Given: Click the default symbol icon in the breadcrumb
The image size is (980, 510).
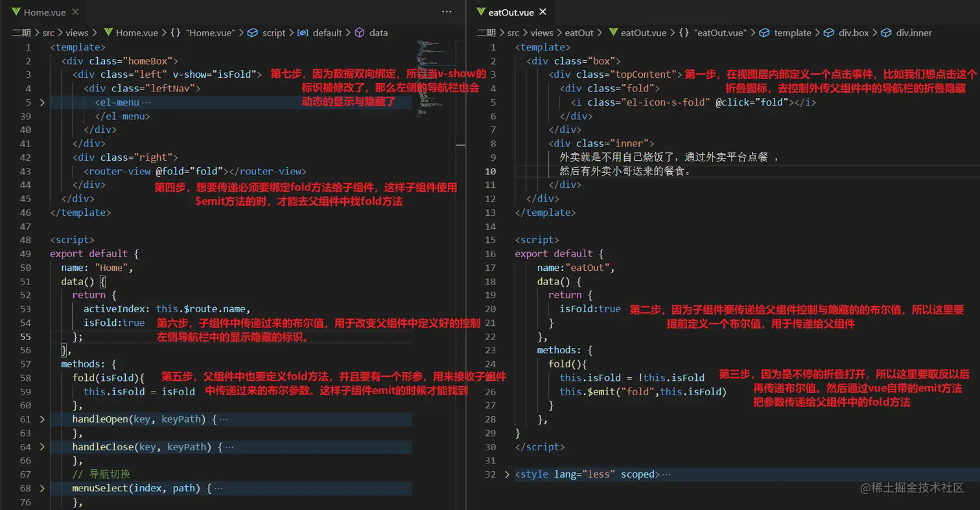Looking at the screenshot, I should tap(303, 32).
